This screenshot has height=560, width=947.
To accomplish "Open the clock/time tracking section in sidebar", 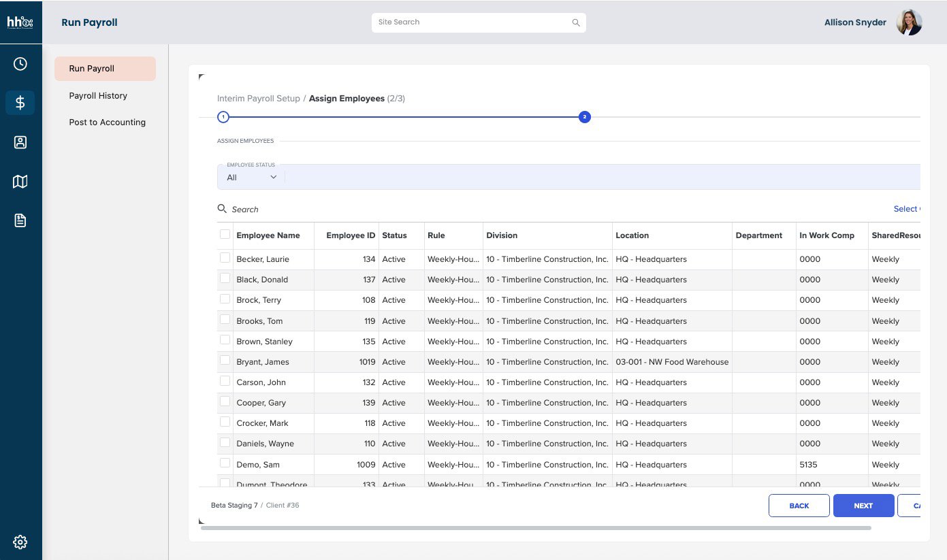I will click(x=20, y=63).
